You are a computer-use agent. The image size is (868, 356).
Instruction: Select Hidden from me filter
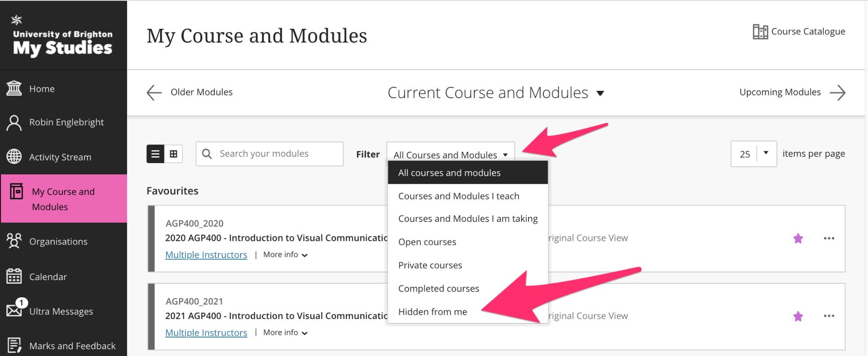click(432, 311)
